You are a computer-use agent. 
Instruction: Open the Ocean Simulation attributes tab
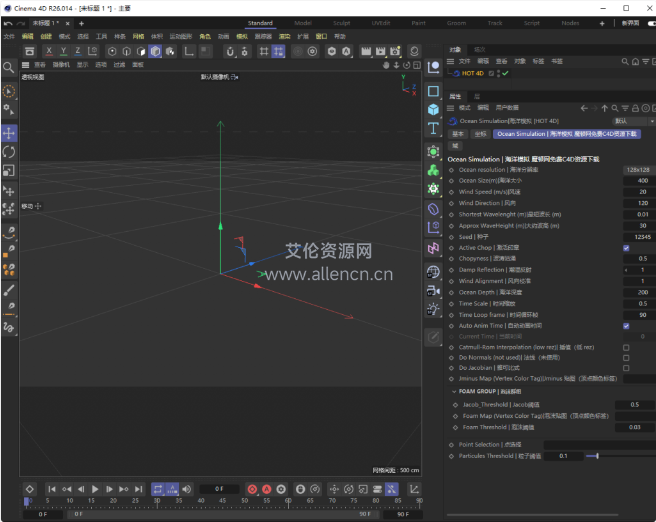(x=567, y=134)
